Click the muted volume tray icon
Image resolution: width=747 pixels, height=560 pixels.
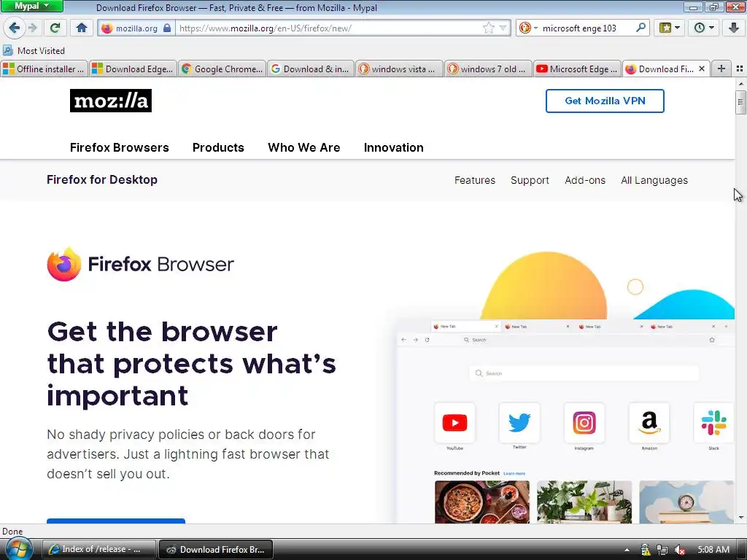click(x=680, y=550)
